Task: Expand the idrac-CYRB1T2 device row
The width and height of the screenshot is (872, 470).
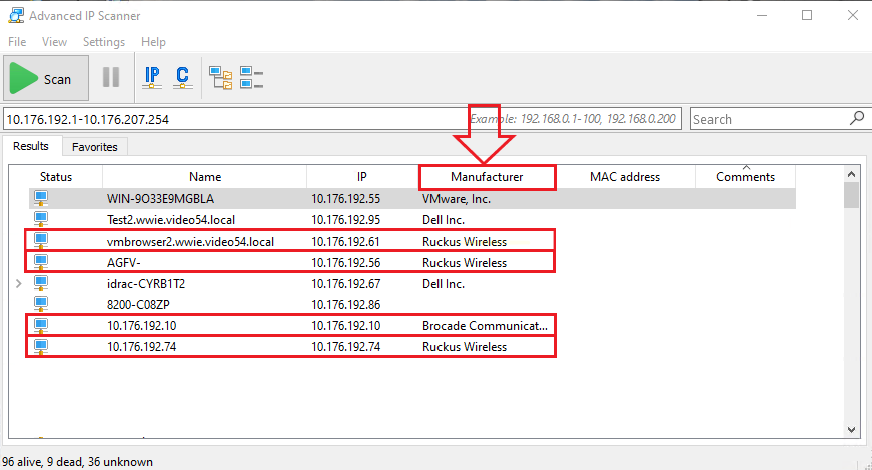Action: coord(19,284)
